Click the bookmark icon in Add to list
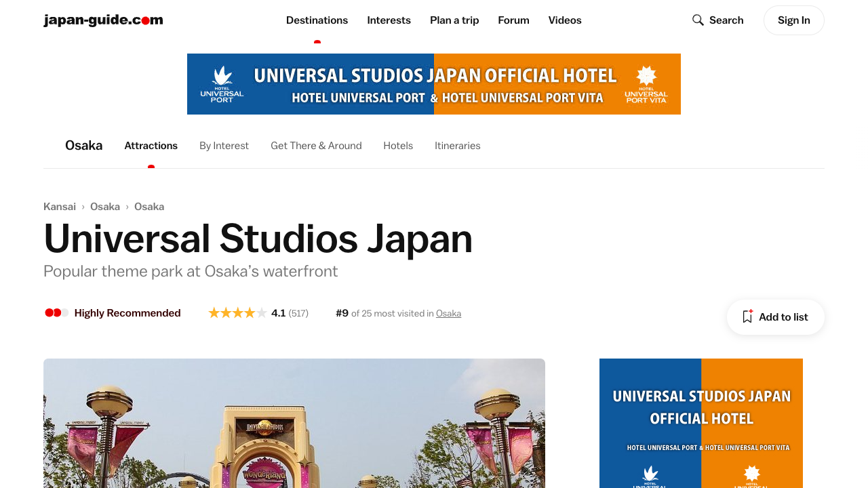The width and height of the screenshot is (868, 488). [x=747, y=317]
